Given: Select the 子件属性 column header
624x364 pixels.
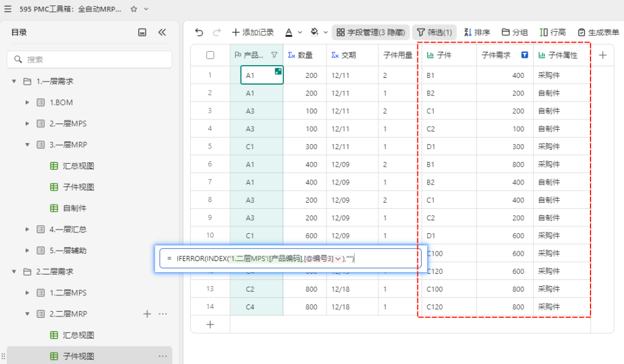Looking at the screenshot, I should coord(562,55).
